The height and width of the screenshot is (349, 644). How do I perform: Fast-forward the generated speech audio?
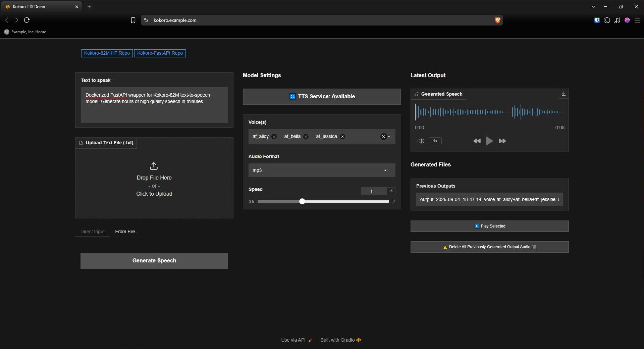point(502,141)
